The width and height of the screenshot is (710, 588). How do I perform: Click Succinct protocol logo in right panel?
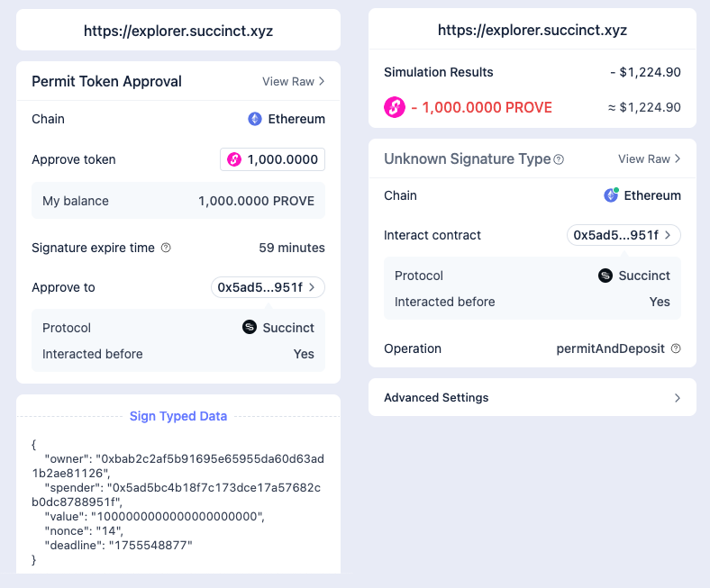pos(605,276)
